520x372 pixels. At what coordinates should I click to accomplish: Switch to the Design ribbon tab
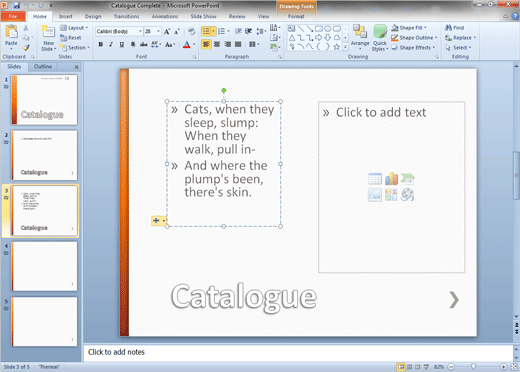coord(93,16)
